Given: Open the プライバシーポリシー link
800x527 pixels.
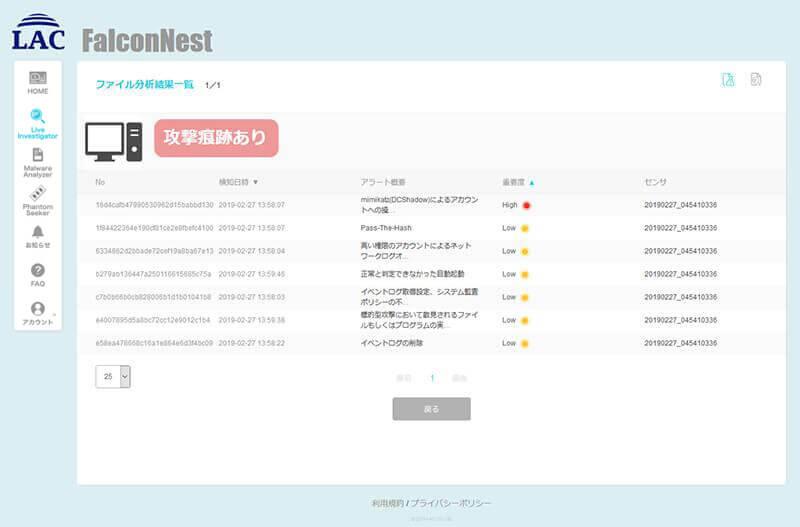Looking at the screenshot, I should (451, 504).
